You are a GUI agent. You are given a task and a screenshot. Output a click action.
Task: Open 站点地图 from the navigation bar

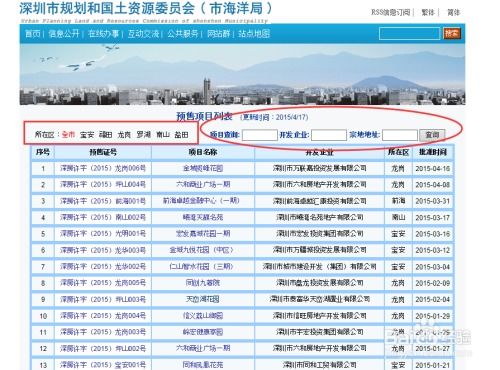click(254, 34)
